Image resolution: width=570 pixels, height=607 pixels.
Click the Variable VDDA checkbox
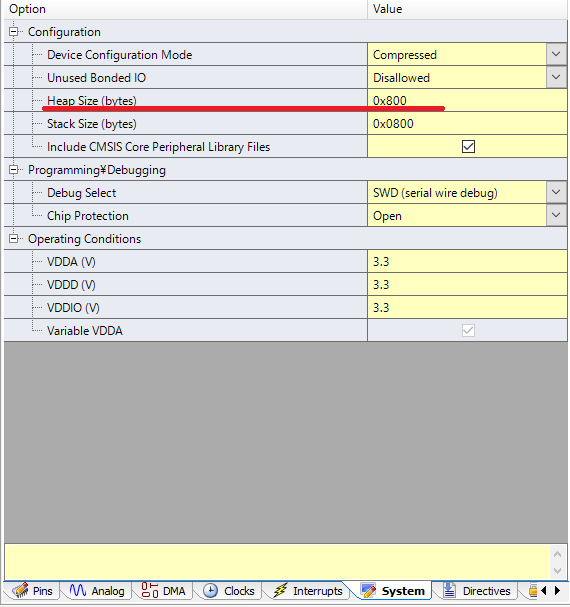(468, 331)
